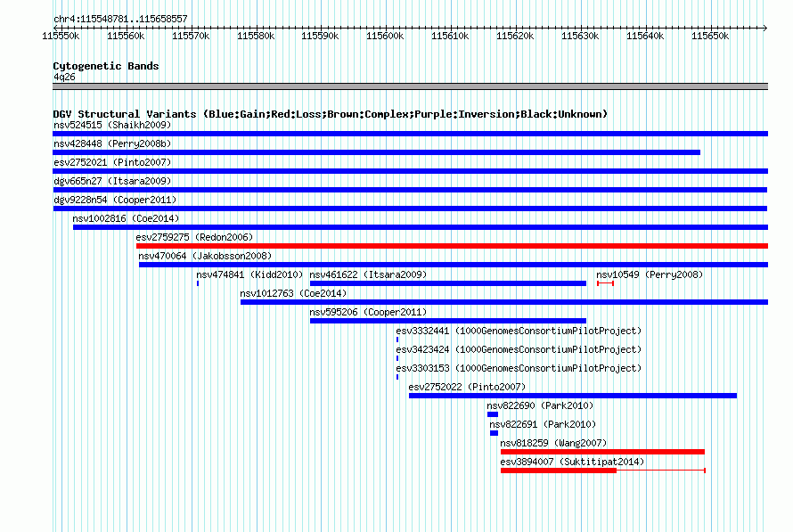The height and width of the screenshot is (532, 793).
Task: Click the DGV Structural Variants track title
Action: [x=331, y=114]
